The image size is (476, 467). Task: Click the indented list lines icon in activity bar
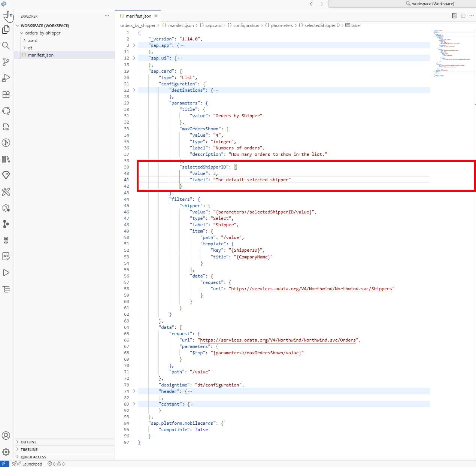(6, 289)
